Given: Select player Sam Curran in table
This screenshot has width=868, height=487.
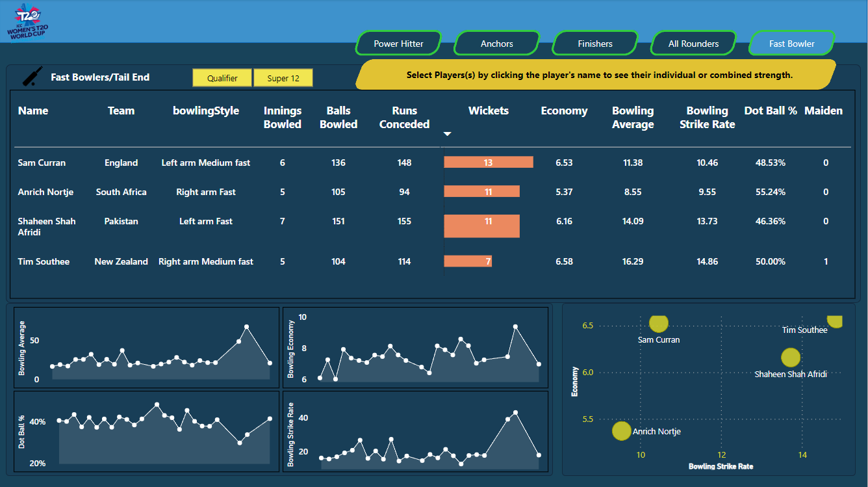Looking at the screenshot, I should click(x=42, y=163).
